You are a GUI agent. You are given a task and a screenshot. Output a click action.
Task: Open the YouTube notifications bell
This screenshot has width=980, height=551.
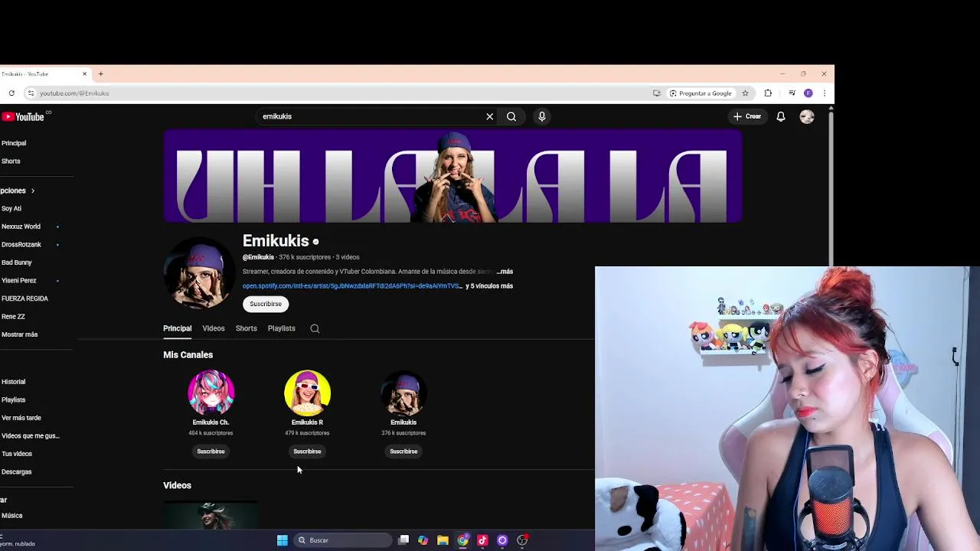click(x=781, y=116)
